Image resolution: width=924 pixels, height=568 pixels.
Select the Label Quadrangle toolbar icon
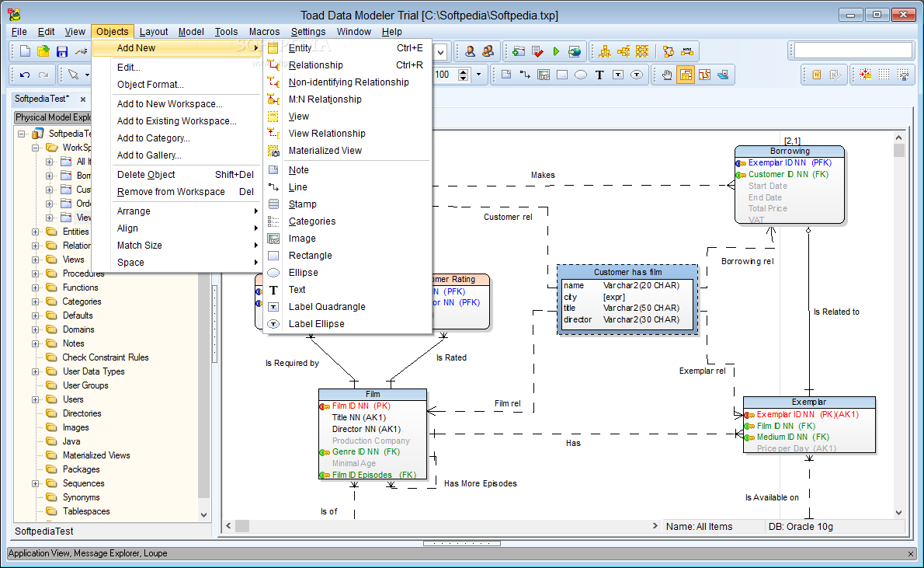click(618, 75)
